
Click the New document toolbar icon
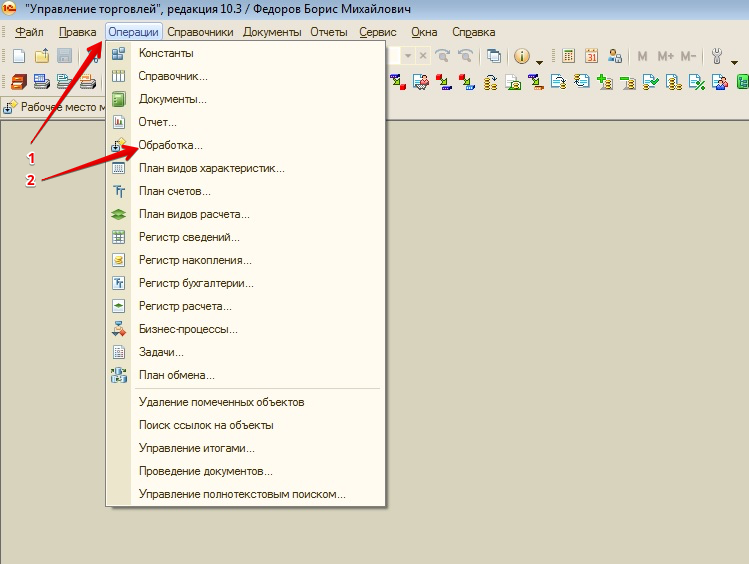point(18,56)
